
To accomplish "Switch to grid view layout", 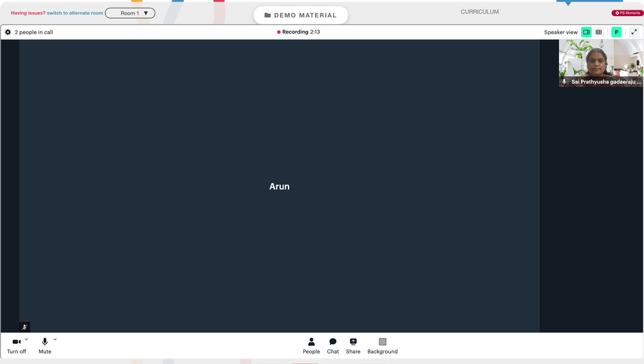I will 599,32.
